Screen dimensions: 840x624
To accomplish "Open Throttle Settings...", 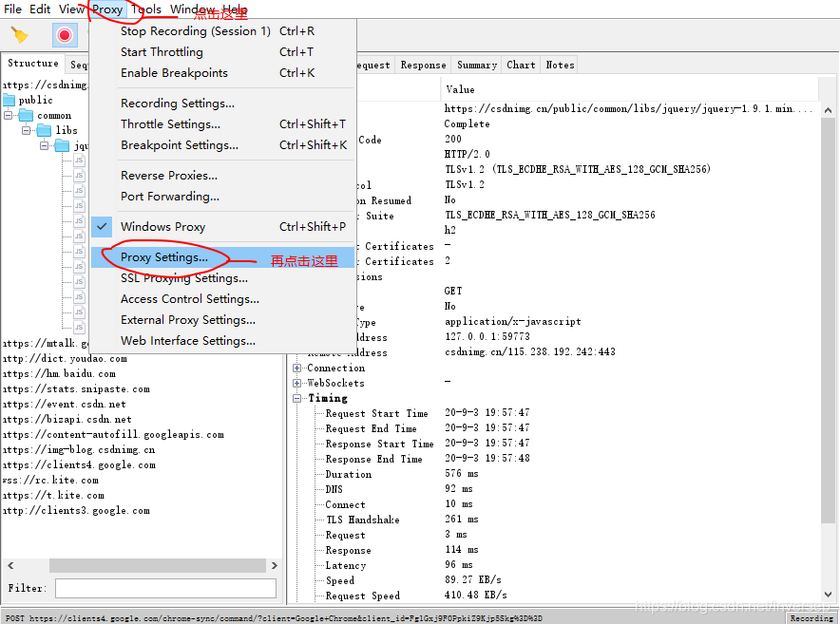I will coord(223,123).
